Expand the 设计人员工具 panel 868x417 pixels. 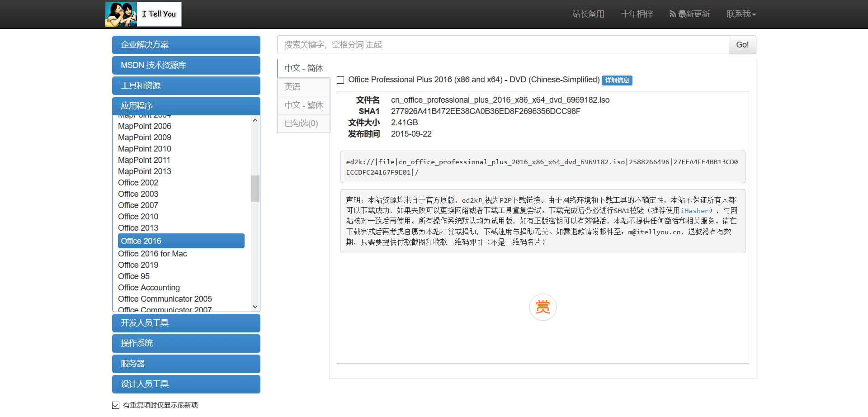[186, 384]
